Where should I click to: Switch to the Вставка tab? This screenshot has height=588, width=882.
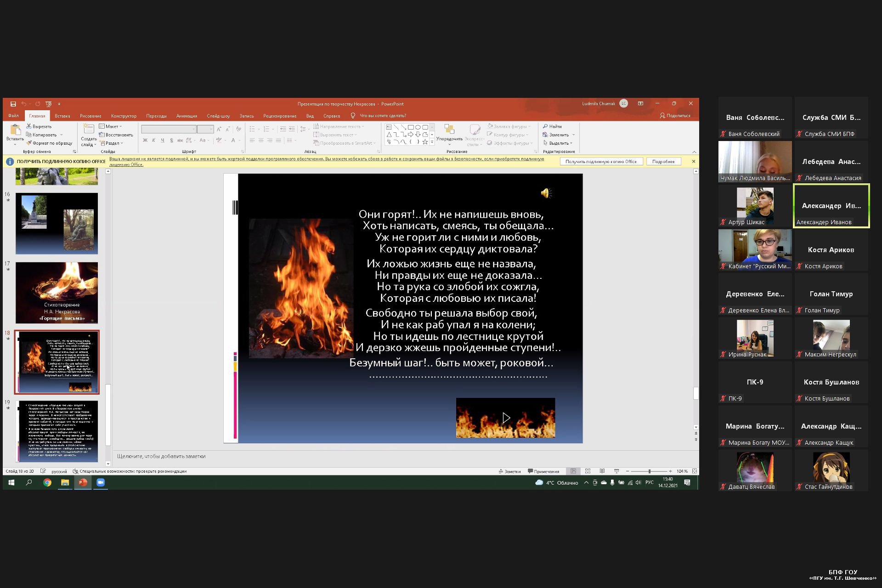(62, 116)
